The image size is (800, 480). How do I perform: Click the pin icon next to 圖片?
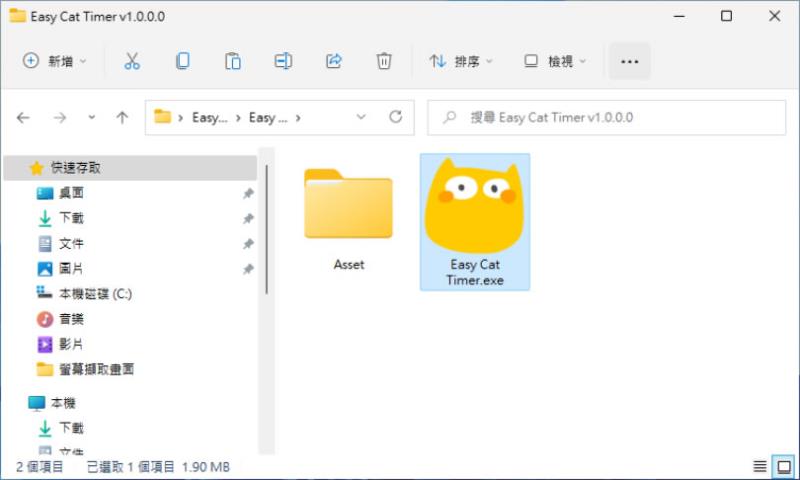248,269
